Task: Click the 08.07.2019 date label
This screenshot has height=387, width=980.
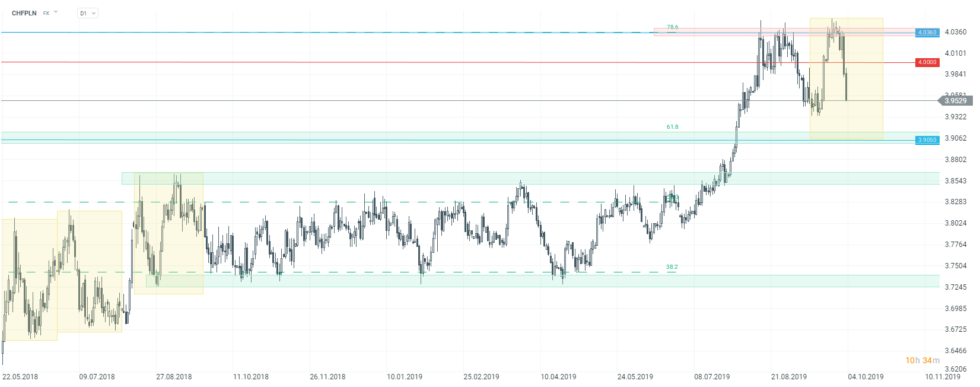Action: pos(712,377)
